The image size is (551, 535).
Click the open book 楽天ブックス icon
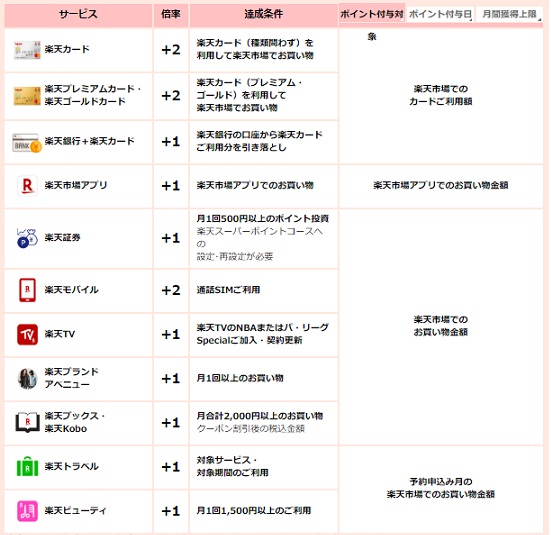point(27,422)
